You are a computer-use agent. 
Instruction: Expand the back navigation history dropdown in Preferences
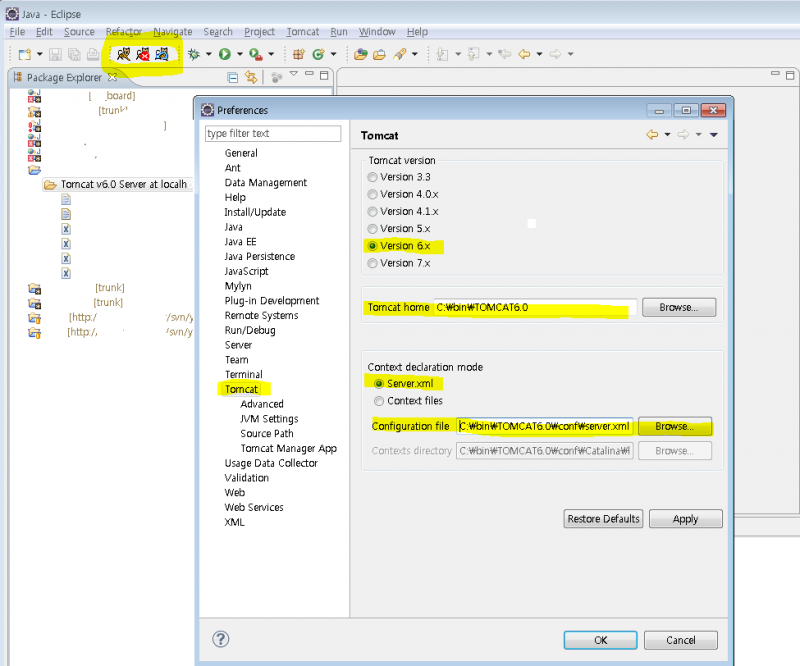click(665, 134)
